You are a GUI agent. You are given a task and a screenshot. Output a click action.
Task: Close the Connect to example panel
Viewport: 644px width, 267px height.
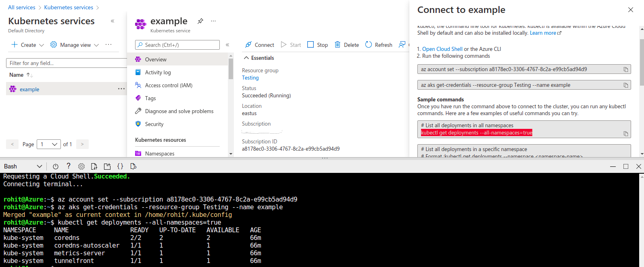click(x=631, y=10)
